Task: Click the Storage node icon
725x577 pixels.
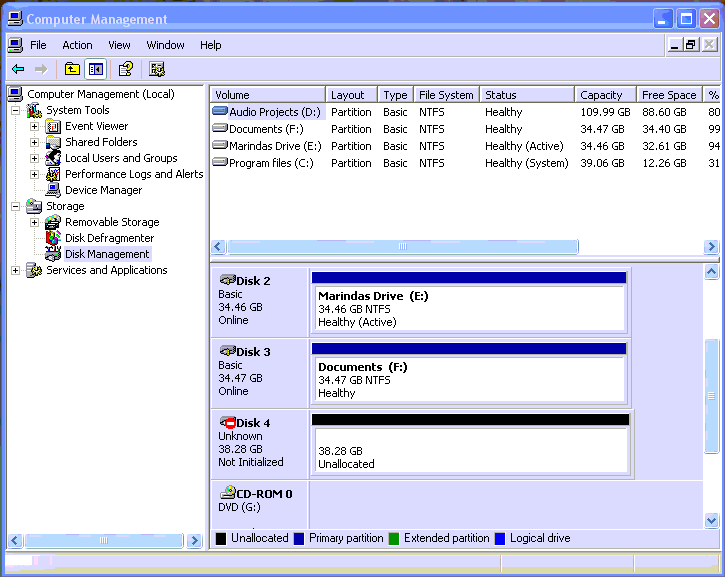Action: [x=34, y=206]
